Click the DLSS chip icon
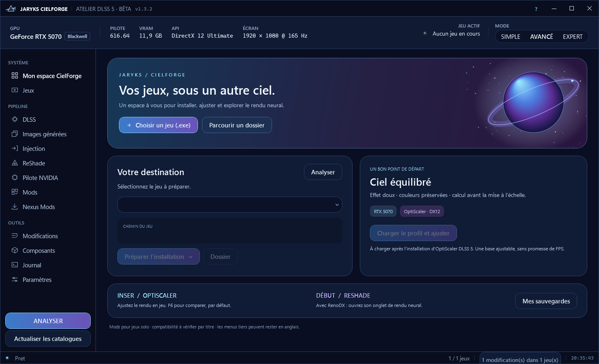Image resolution: width=599 pixels, height=364 pixels. pos(15,119)
